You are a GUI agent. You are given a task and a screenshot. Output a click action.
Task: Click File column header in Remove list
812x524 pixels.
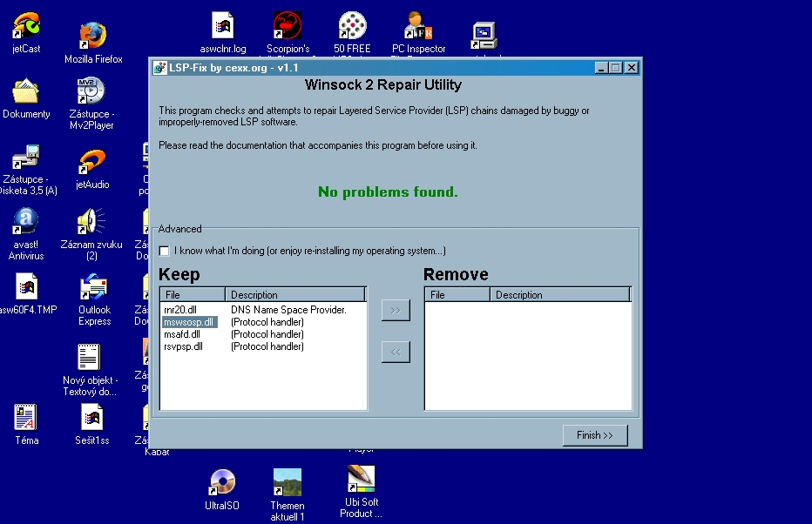point(457,295)
